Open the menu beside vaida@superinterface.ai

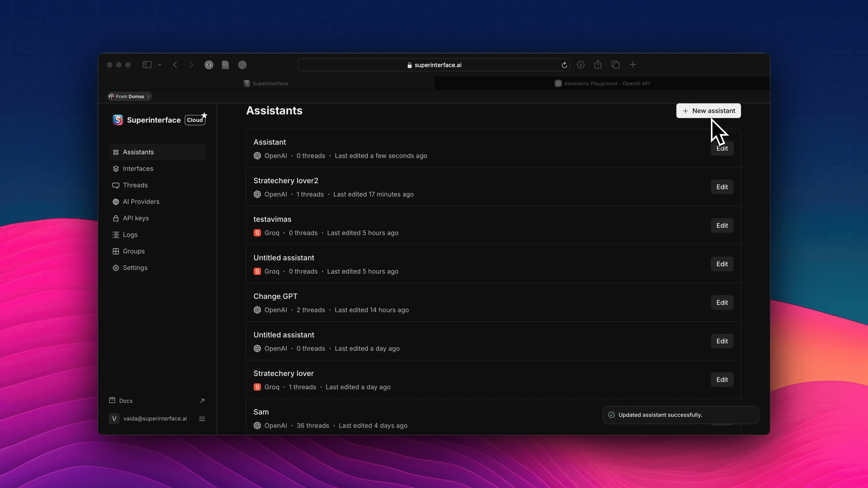[x=202, y=419]
